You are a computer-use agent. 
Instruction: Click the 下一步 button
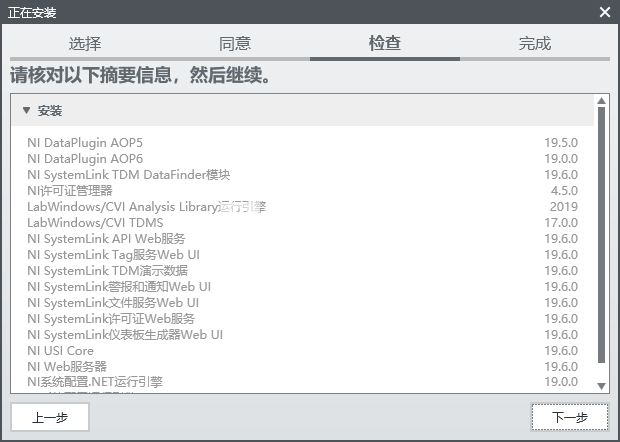click(569, 417)
